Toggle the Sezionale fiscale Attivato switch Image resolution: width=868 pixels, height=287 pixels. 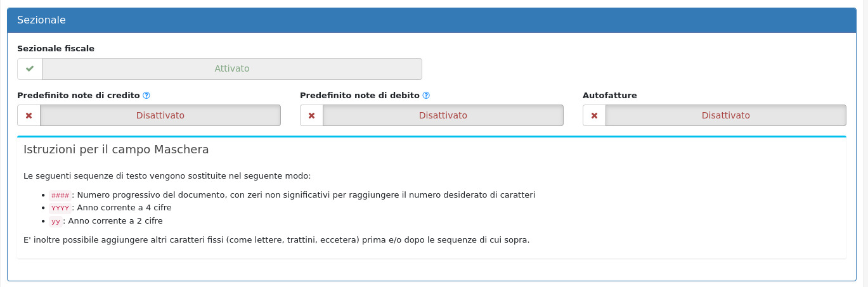[231, 68]
